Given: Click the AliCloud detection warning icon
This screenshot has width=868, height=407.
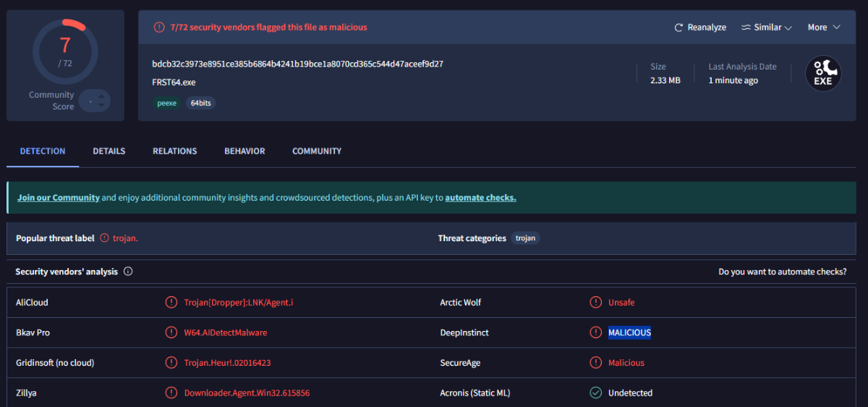Looking at the screenshot, I should pyautogui.click(x=171, y=303).
